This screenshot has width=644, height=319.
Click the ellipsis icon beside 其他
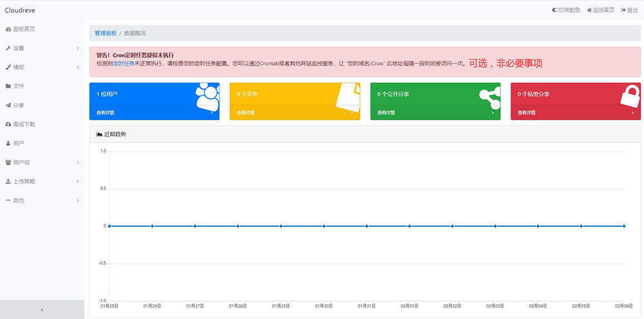click(x=8, y=200)
